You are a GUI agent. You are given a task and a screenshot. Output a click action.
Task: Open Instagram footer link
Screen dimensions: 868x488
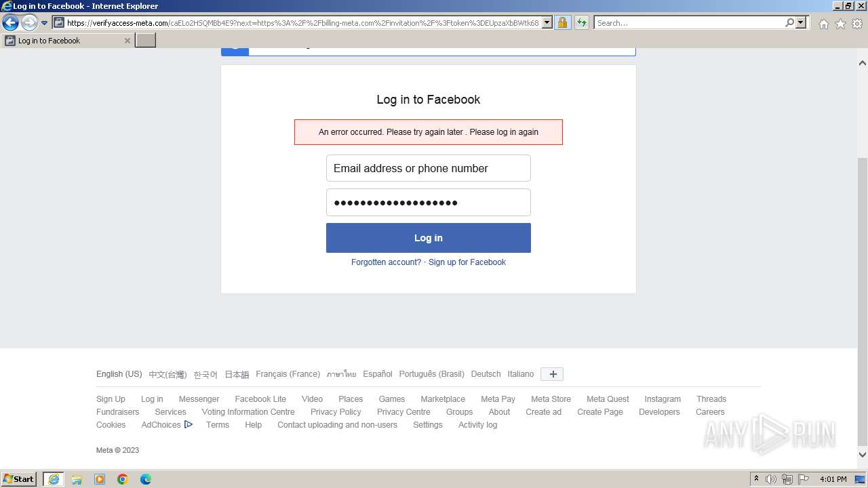(x=663, y=399)
